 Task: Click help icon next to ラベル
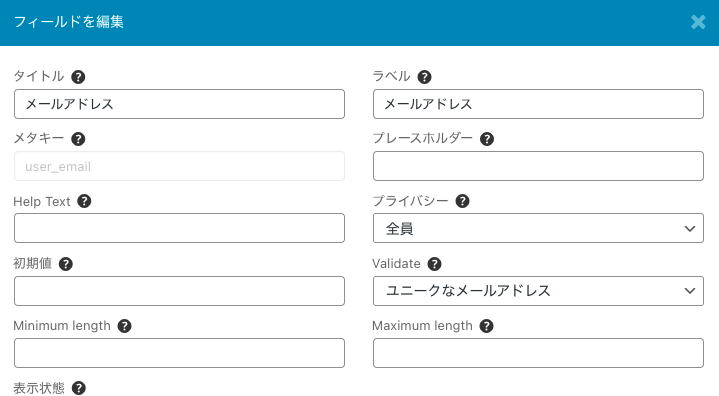425,77
